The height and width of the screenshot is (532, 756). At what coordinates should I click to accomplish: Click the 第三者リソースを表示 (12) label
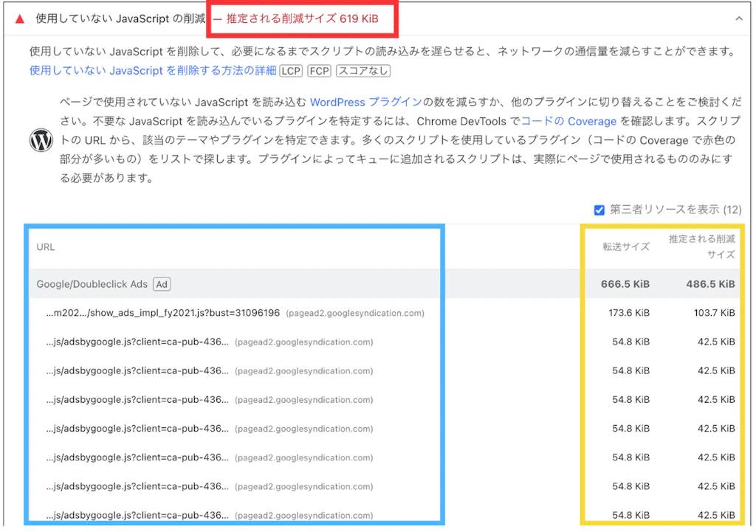pyautogui.click(x=676, y=210)
